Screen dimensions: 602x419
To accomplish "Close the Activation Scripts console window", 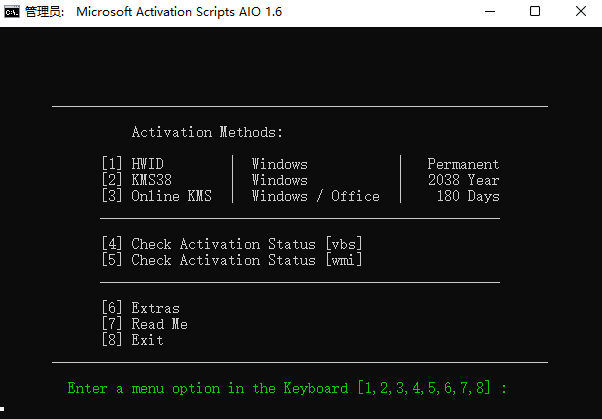I will 581,12.
